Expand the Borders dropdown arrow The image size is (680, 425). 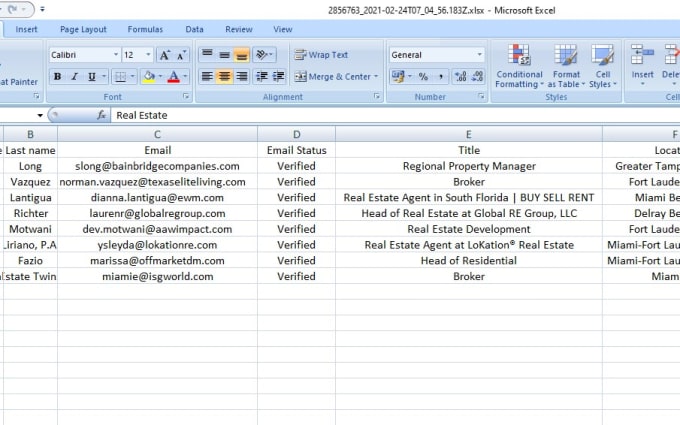132,77
